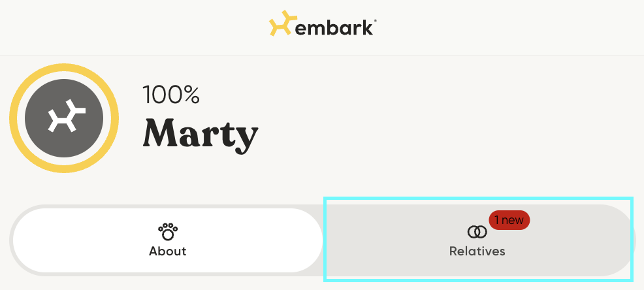Click the percent sign after 100
644x290 pixels.
[191, 96]
